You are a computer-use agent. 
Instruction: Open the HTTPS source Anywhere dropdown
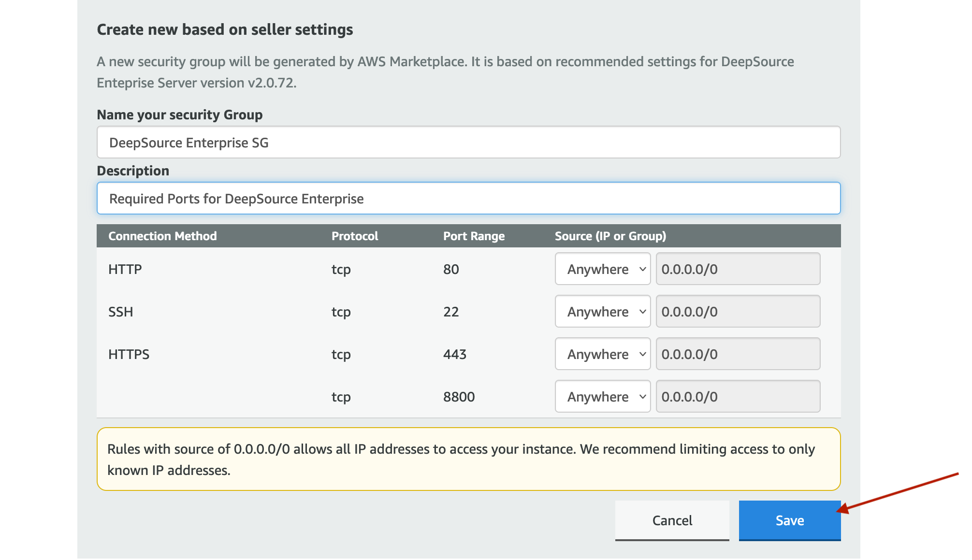tap(602, 354)
